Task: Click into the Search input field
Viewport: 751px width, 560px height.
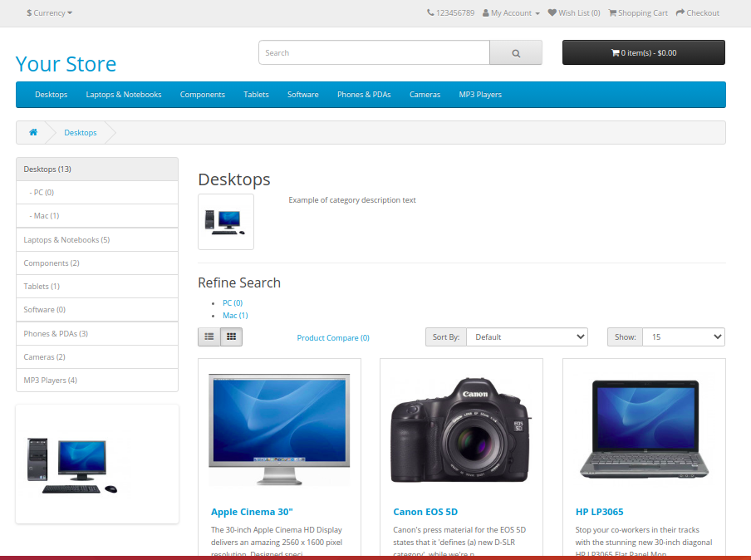Action: click(x=374, y=52)
